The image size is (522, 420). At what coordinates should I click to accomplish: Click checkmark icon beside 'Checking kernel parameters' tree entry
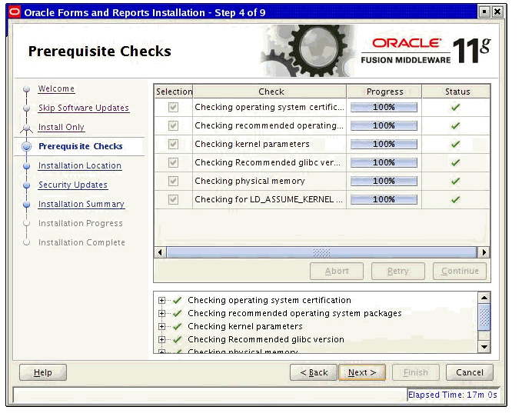tap(178, 326)
